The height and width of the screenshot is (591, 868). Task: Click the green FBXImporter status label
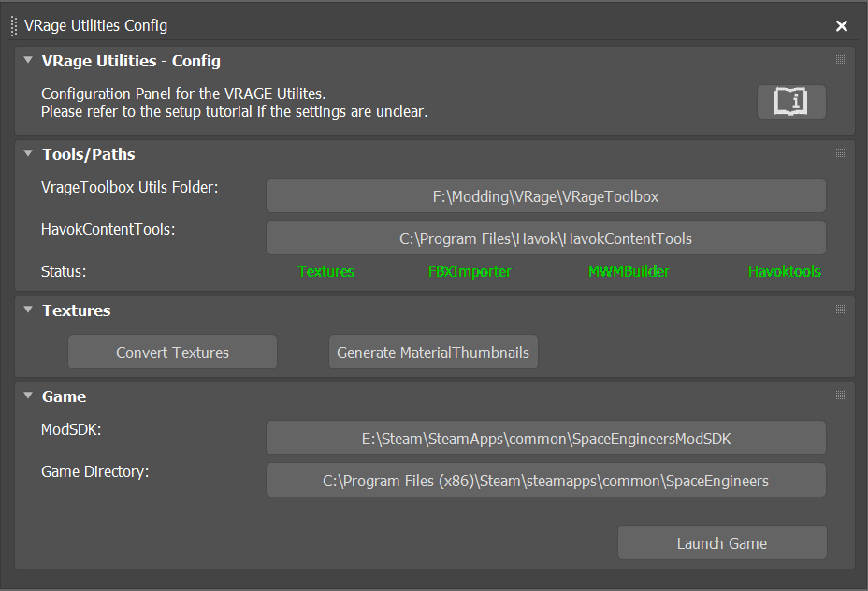pyautogui.click(x=470, y=272)
